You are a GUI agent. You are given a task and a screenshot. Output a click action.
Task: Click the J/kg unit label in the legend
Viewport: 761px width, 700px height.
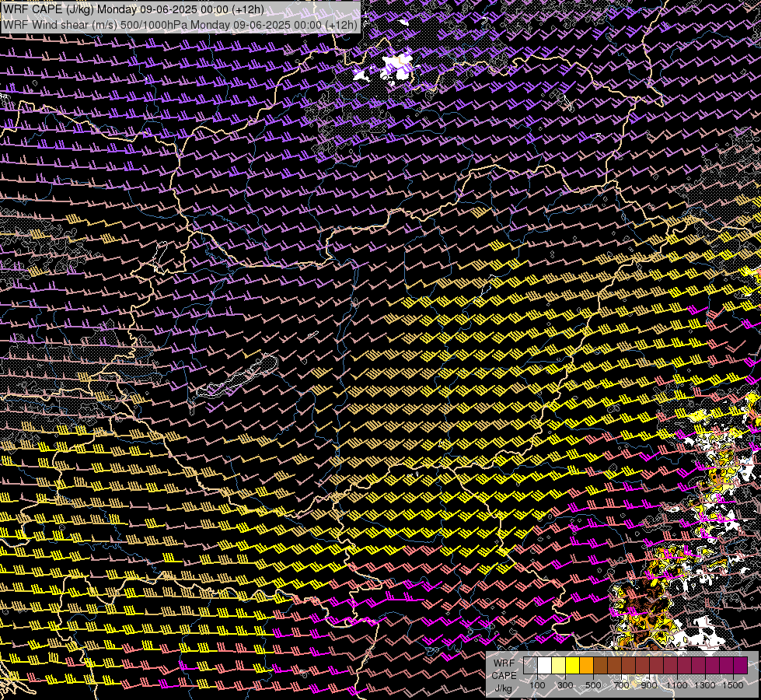click(504, 688)
